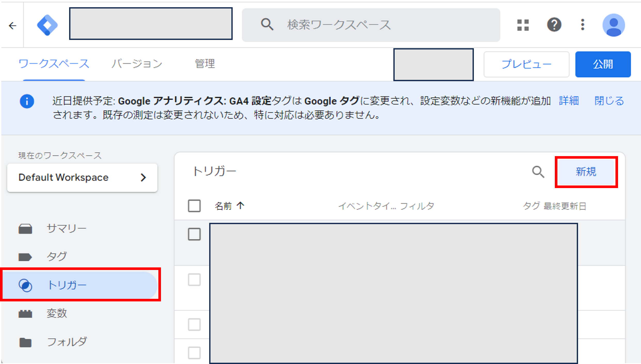Switch to the ワークスペース tab
Viewport: 641px width, 364px height.
[x=54, y=64]
